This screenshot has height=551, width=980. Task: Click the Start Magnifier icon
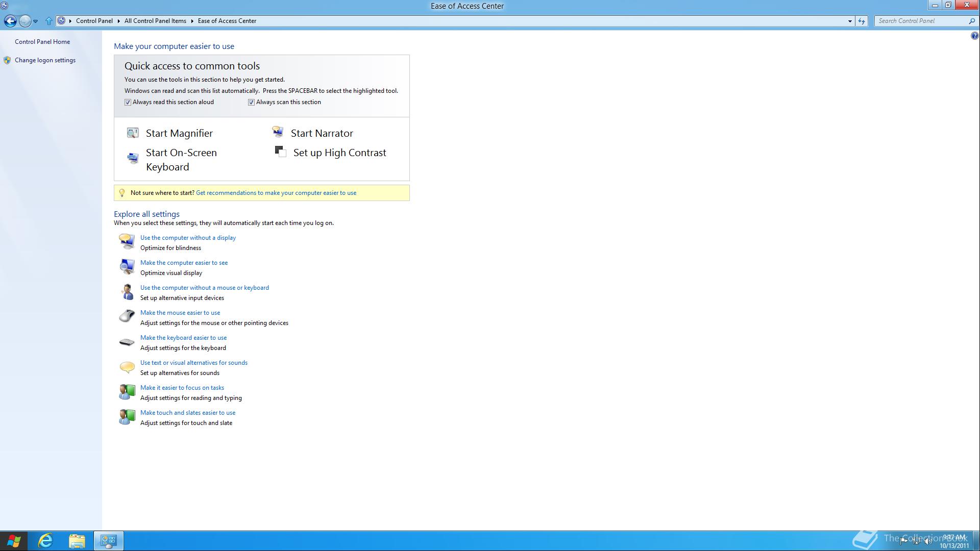[x=133, y=133]
